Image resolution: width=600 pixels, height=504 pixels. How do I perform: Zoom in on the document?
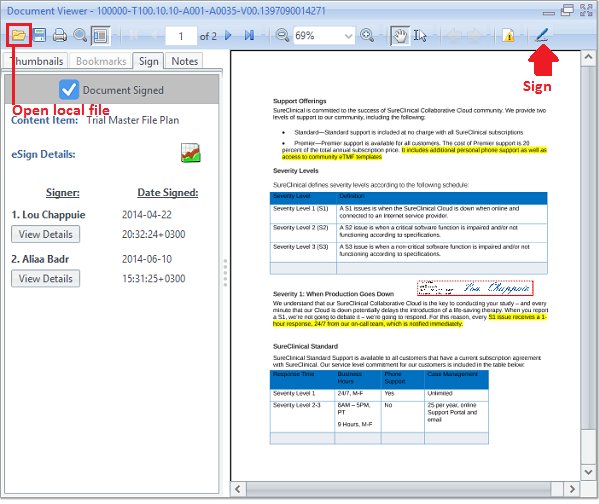coord(367,35)
